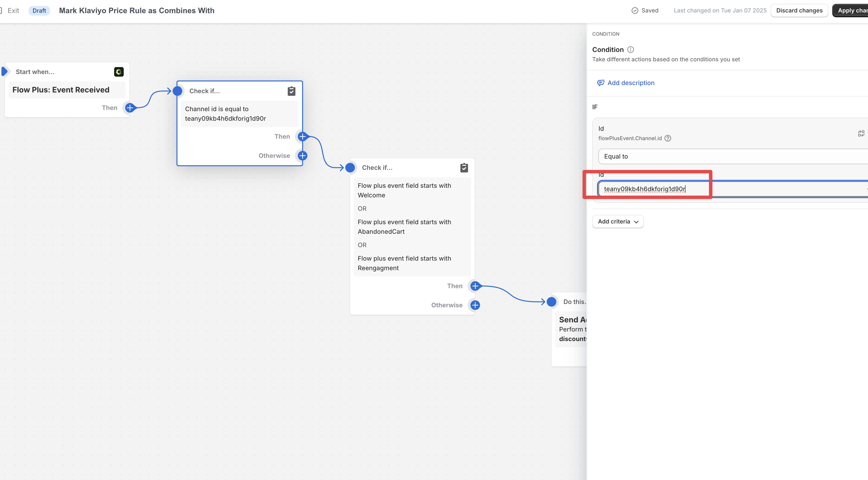Screen dimensions: 868x480
Task: Click Apply changes button
Action: pos(852,11)
